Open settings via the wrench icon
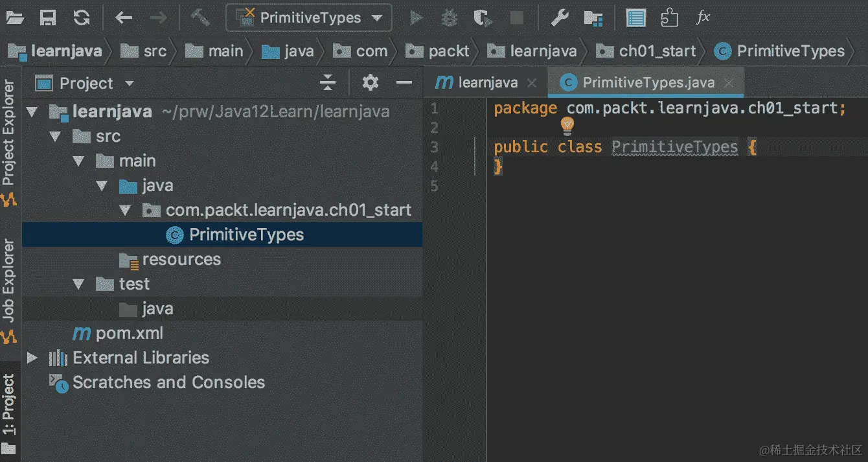This screenshot has height=462, width=868. click(560, 17)
